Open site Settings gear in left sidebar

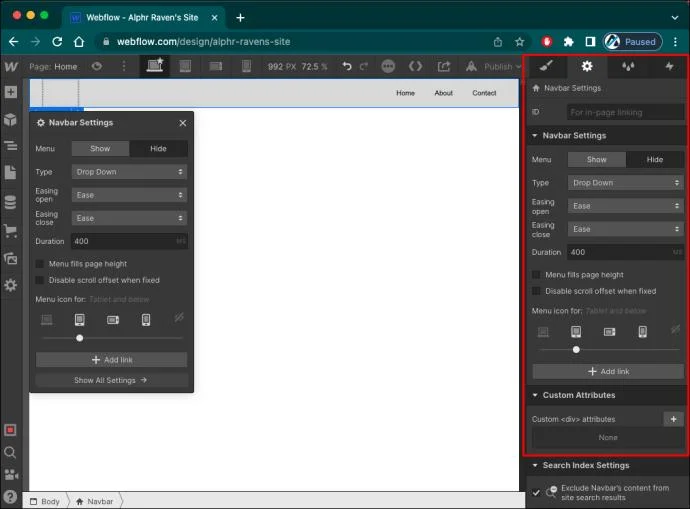coord(11,286)
